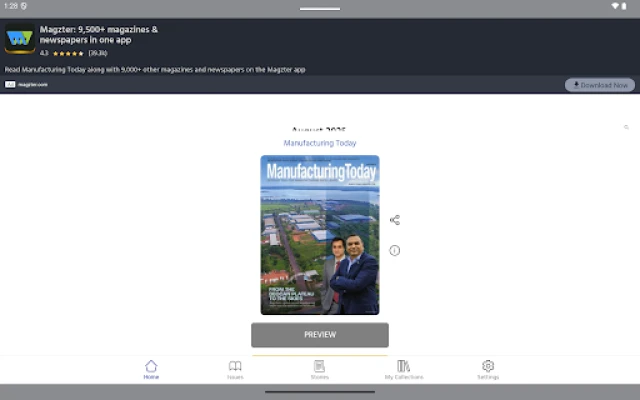
Task: Tap the banner description about Manufacturing Today
Action: coord(155,69)
